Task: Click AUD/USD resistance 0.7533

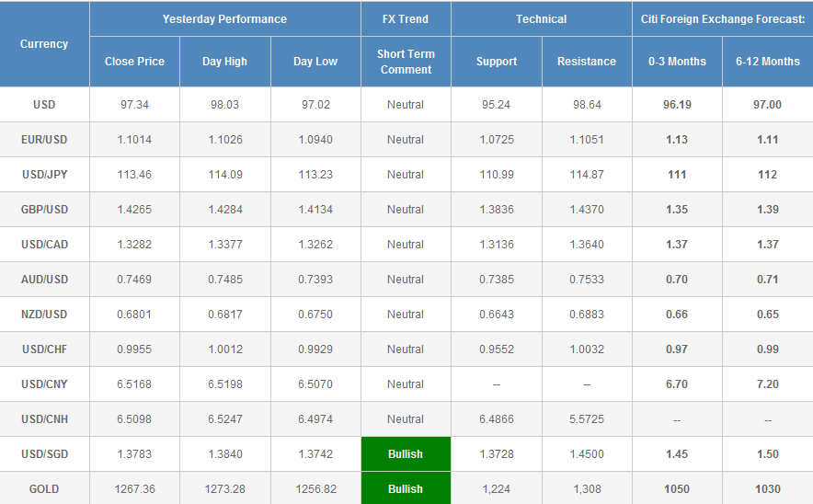Action: pyautogui.click(x=587, y=280)
